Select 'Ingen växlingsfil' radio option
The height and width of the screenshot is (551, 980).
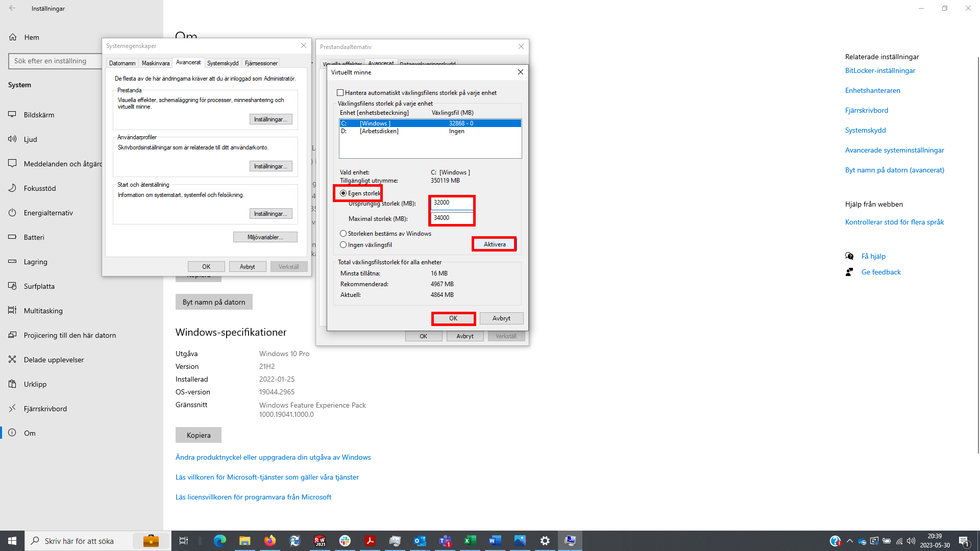344,245
